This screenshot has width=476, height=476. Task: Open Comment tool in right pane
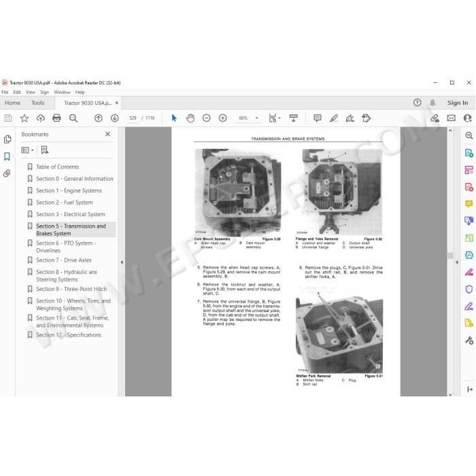click(469, 204)
